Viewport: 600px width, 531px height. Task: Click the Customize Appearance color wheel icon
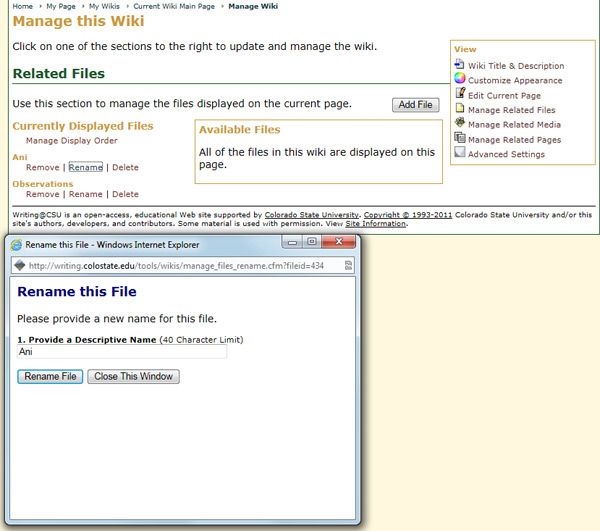pyautogui.click(x=459, y=79)
